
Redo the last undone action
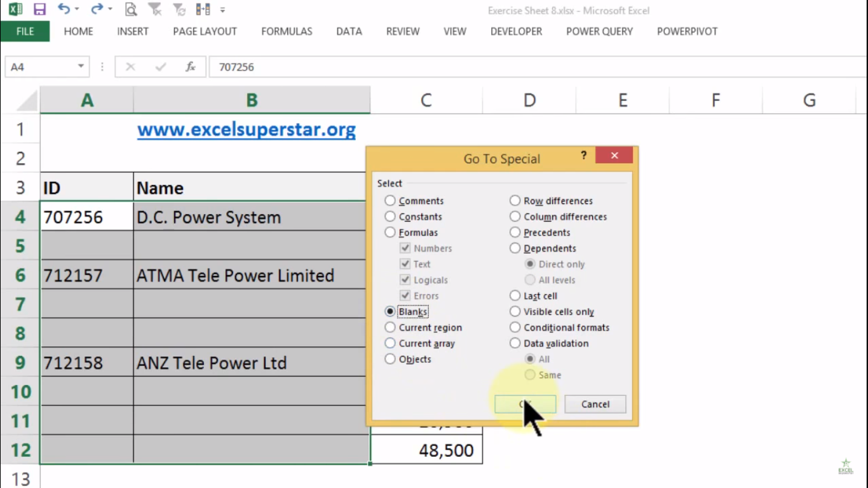(97, 9)
